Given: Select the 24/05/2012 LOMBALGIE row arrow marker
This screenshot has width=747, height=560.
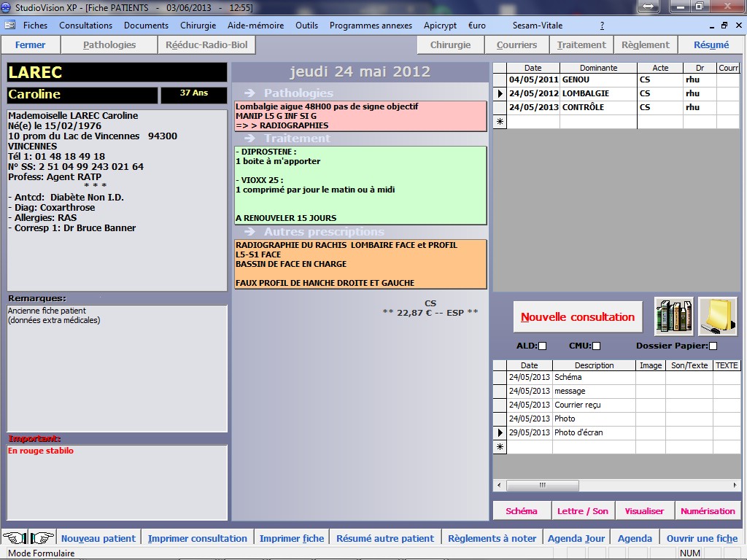Looking at the screenshot, I should click(x=500, y=94).
